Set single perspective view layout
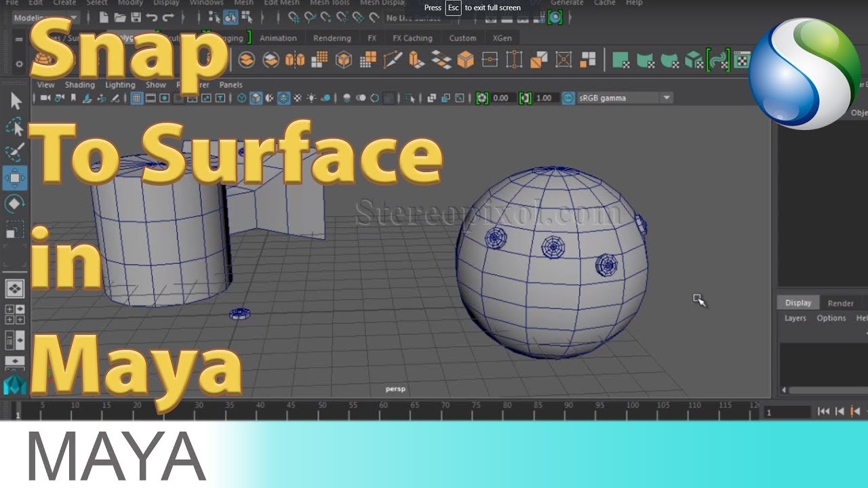The image size is (868, 488). tap(15, 289)
